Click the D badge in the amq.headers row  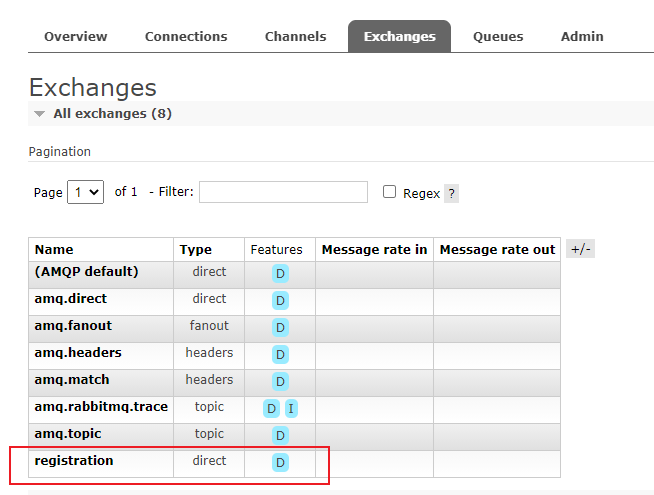[280, 354]
